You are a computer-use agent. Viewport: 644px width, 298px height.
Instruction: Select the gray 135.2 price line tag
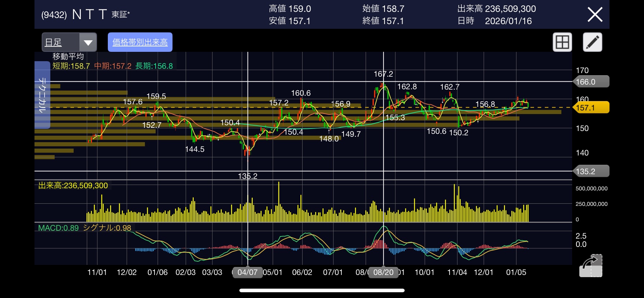(x=591, y=171)
